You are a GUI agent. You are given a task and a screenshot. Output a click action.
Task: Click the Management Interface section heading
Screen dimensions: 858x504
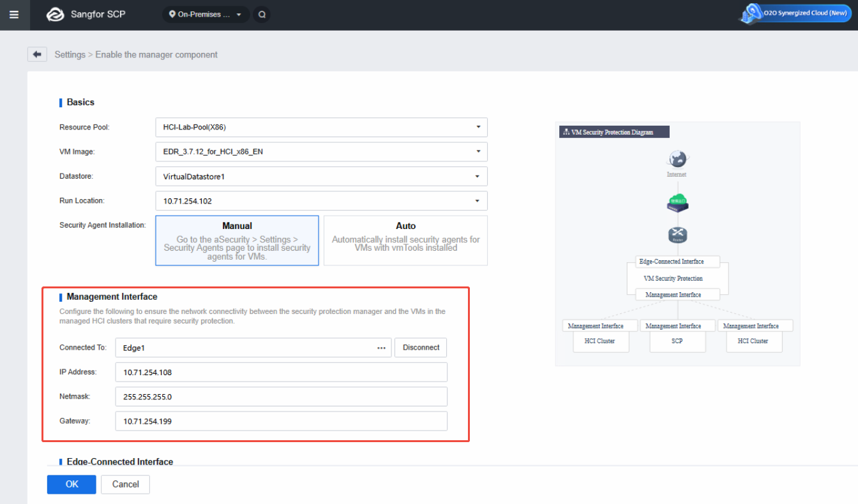[112, 297]
